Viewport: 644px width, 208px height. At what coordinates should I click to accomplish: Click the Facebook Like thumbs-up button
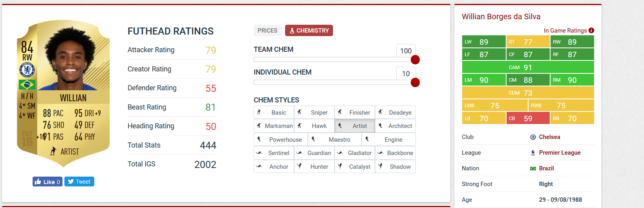click(x=48, y=182)
